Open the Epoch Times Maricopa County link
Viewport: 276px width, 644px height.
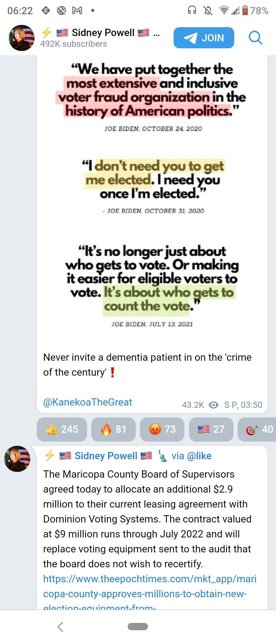tap(149, 586)
